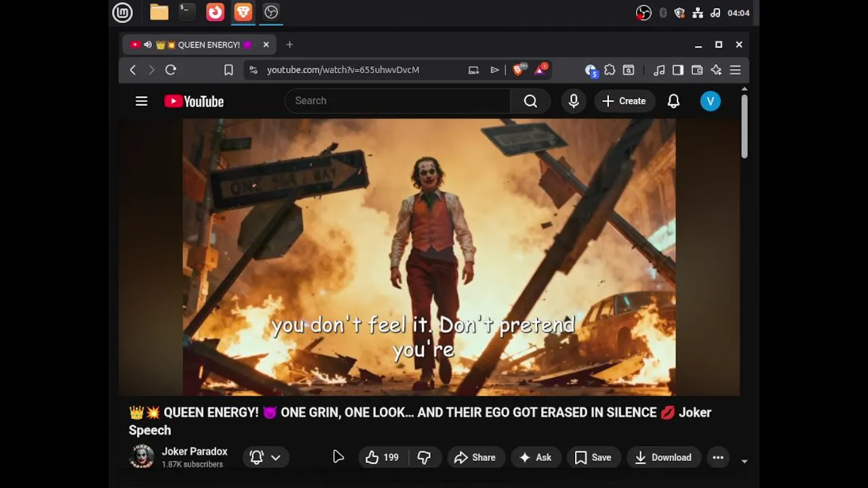Screen dimensions: 868x488
Task: Open YouTube notifications bell
Action: [x=673, y=101]
